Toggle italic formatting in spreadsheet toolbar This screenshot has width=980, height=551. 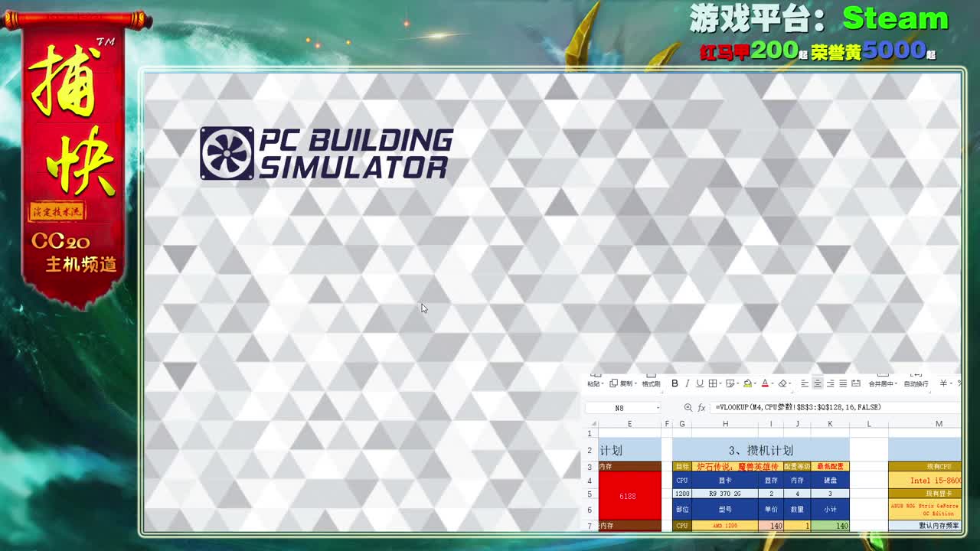pyautogui.click(x=687, y=383)
